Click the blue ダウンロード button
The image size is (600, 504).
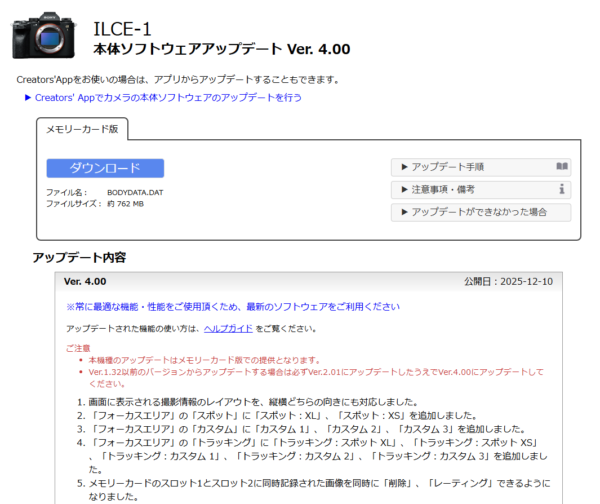pyautogui.click(x=105, y=168)
